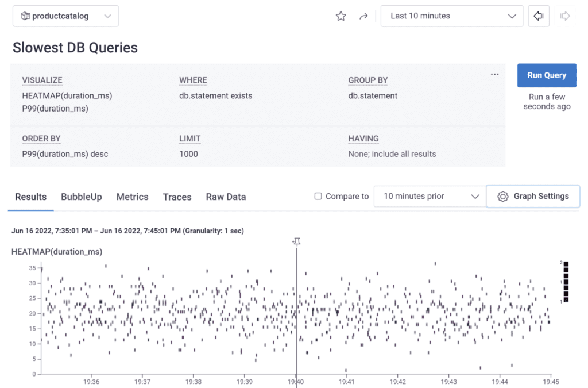Click the heatmap color legend scale
Screen dimensions: 588x388
click(566, 282)
